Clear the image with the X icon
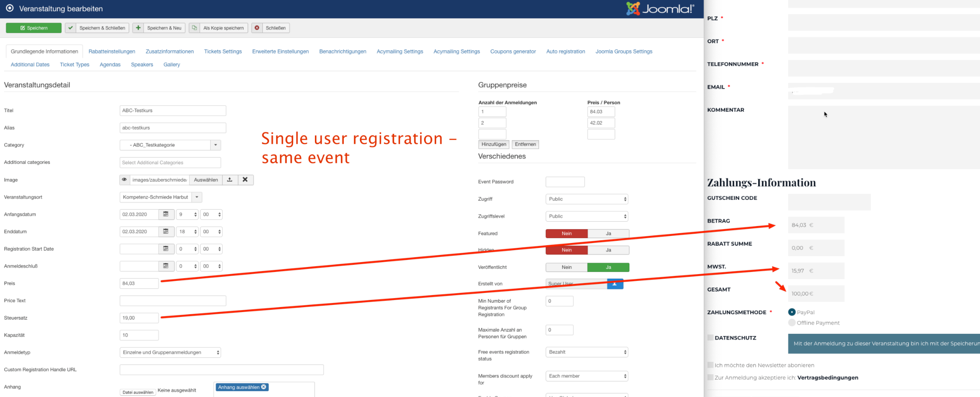Image resolution: width=980 pixels, height=397 pixels. 245,180
